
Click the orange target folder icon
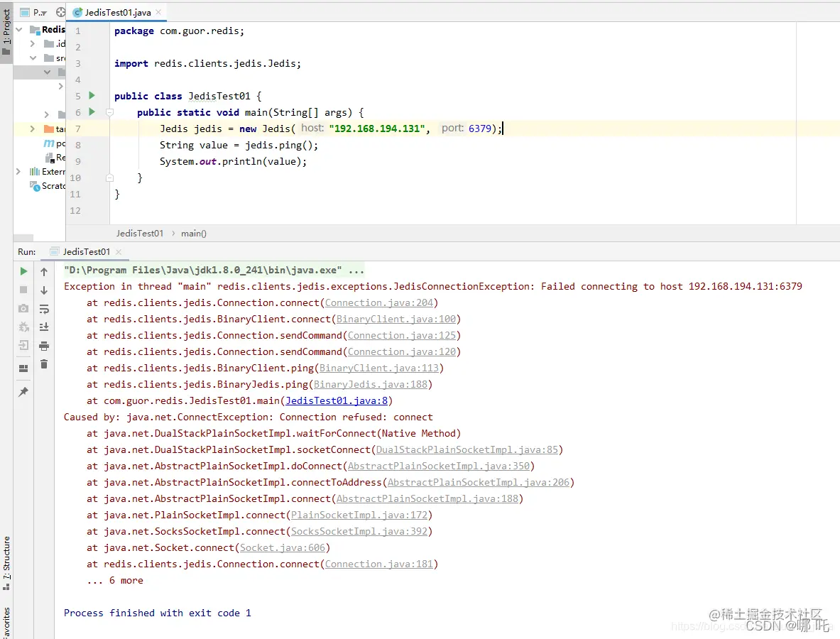tap(49, 129)
